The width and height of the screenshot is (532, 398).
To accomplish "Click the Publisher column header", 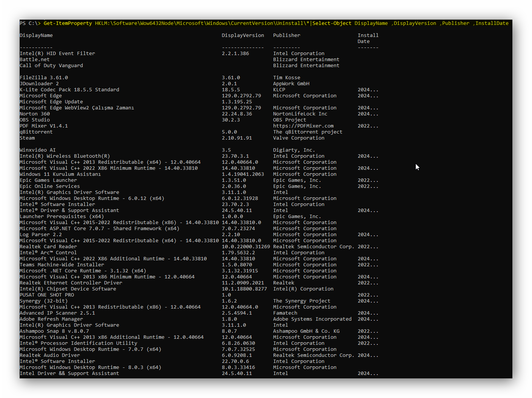I will coord(286,35).
